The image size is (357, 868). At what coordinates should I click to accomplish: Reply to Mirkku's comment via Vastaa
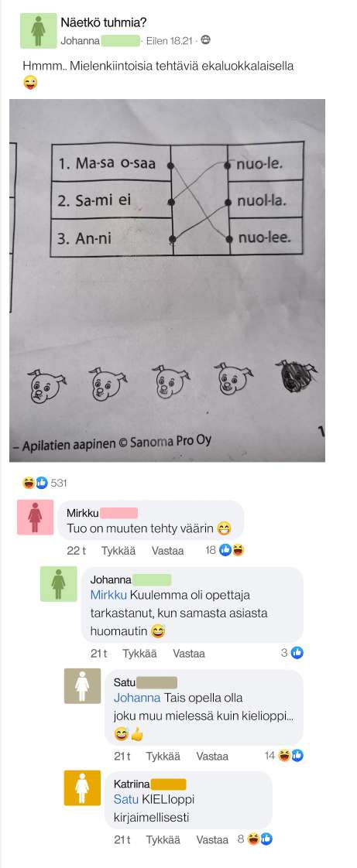pos(168,551)
